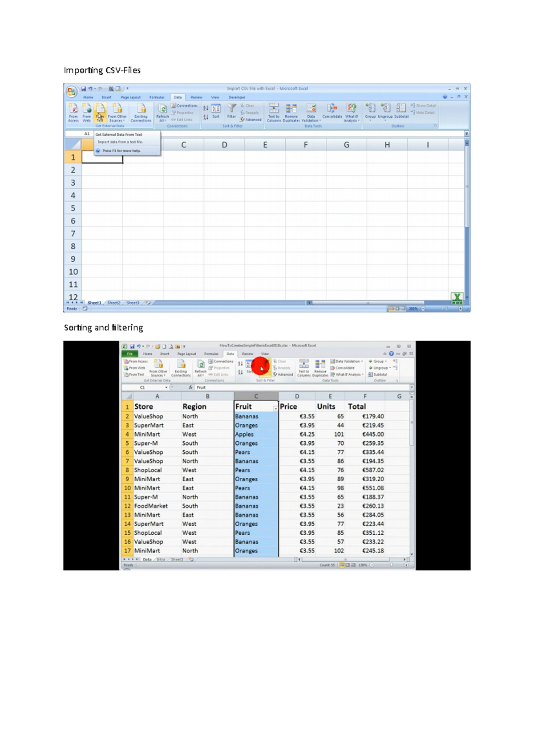Click Connections in Import CSV window ribbon

184,106
